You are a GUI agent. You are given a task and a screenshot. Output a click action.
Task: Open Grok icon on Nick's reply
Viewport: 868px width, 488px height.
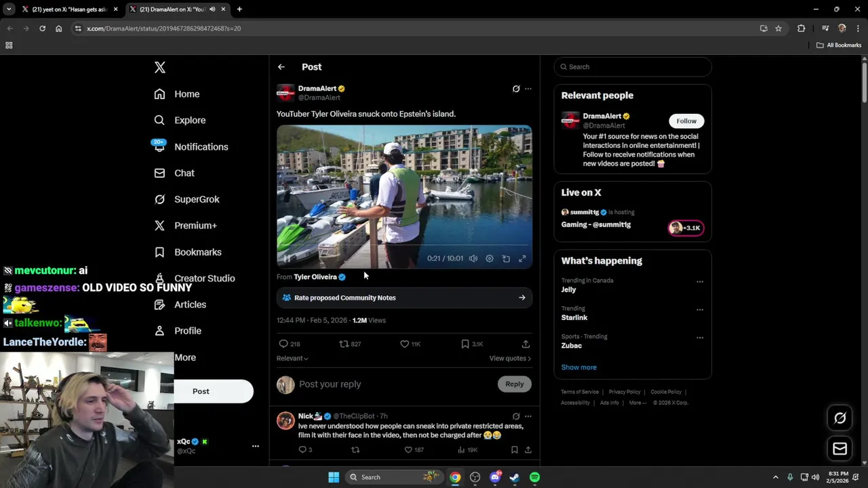coord(516,416)
